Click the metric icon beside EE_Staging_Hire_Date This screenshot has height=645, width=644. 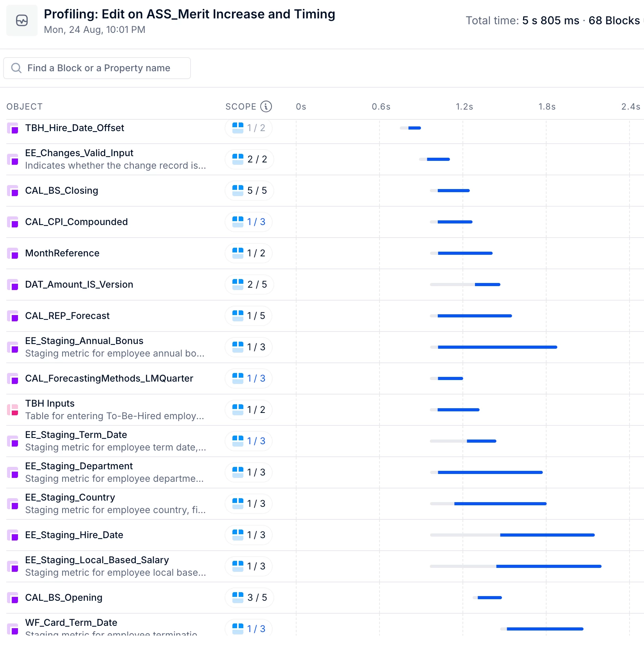pyautogui.click(x=13, y=535)
